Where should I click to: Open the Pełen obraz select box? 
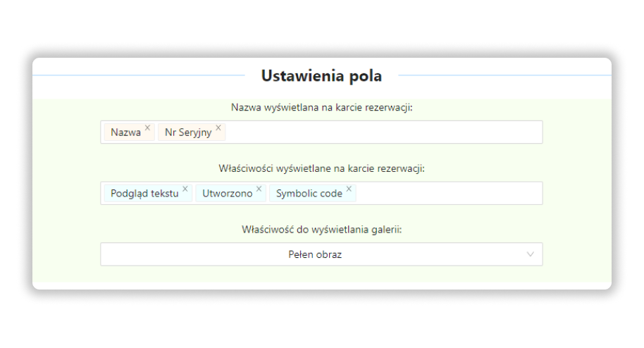click(x=321, y=254)
